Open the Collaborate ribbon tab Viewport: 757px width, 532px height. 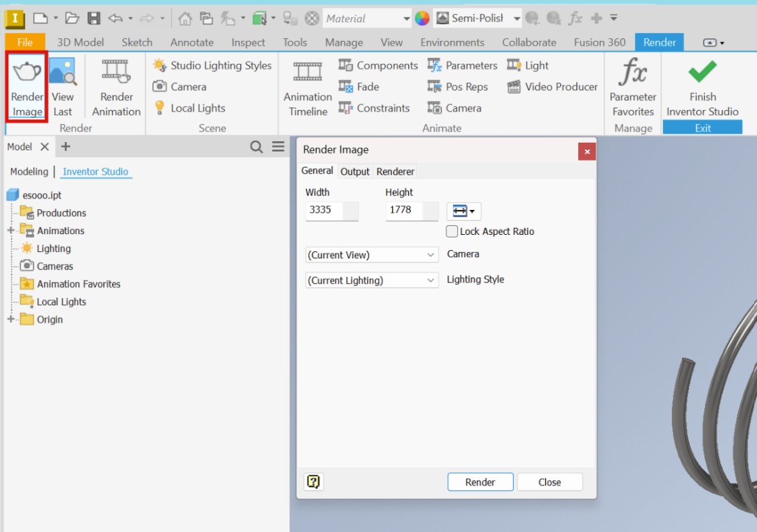[529, 42]
